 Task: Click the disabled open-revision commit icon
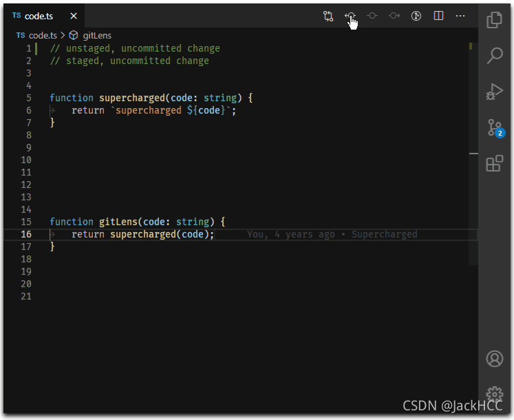(372, 16)
